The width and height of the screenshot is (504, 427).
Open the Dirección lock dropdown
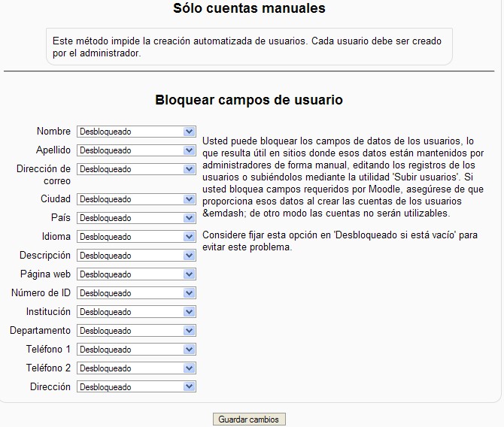(136, 387)
